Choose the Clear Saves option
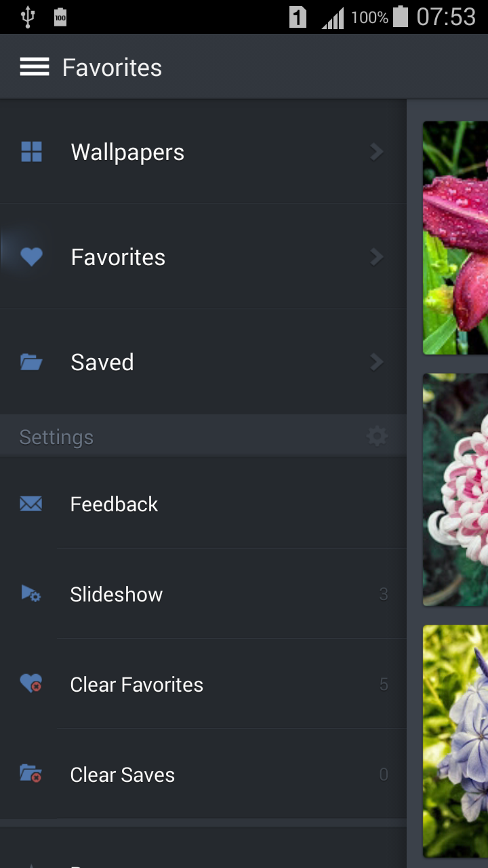The width and height of the screenshot is (488, 868). tap(123, 774)
